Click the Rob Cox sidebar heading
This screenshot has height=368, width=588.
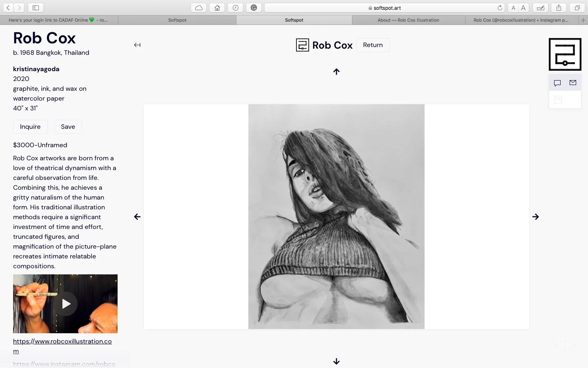[44, 38]
